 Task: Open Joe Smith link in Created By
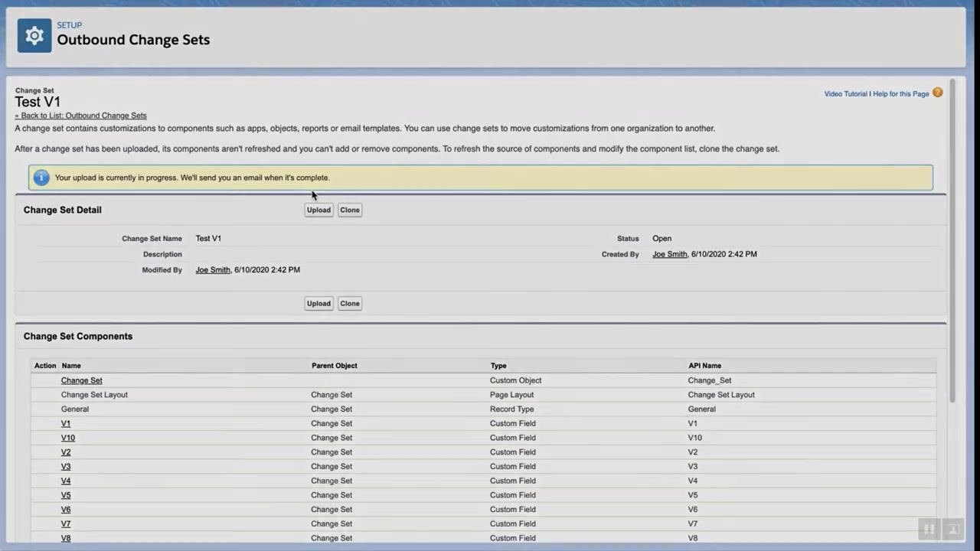(670, 254)
